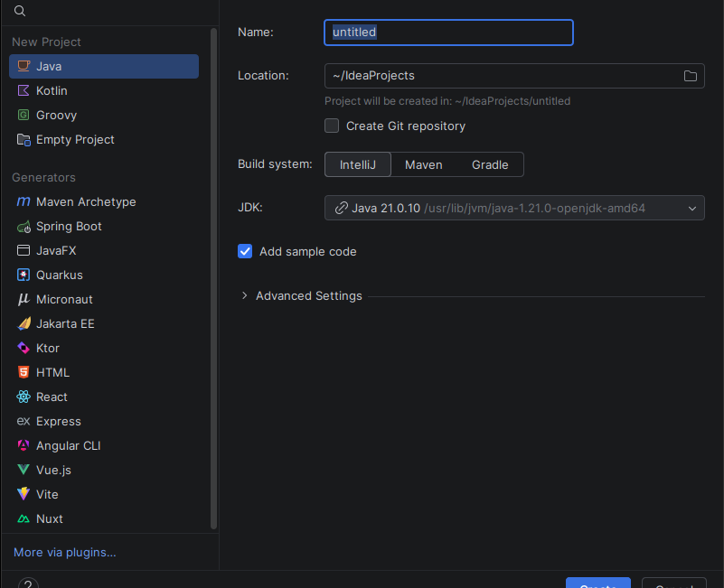Select Kotlin project type label
The image size is (724, 588).
pyautogui.click(x=52, y=91)
